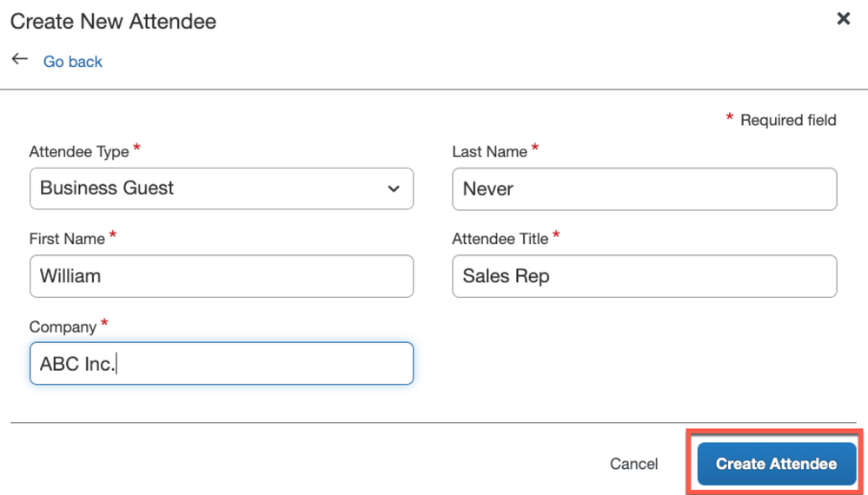Follow the Go back link

pyautogui.click(x=72, y=62)
